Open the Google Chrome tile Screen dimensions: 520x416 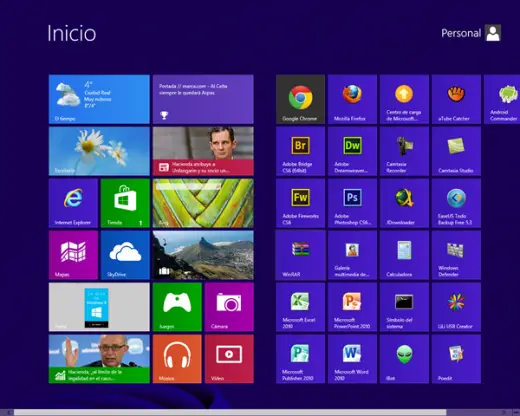(300, 99)
